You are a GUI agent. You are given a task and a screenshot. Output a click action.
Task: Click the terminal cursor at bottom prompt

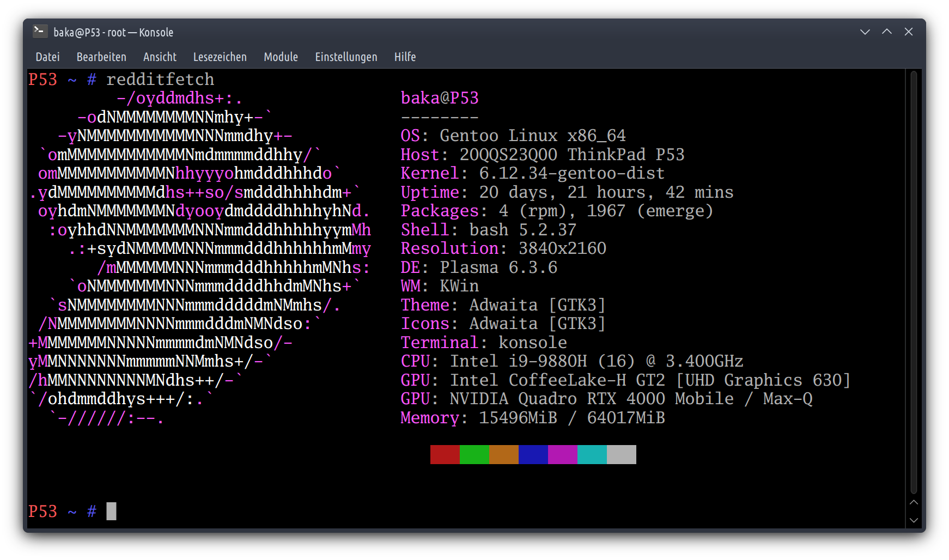click(x=111, y=511)
